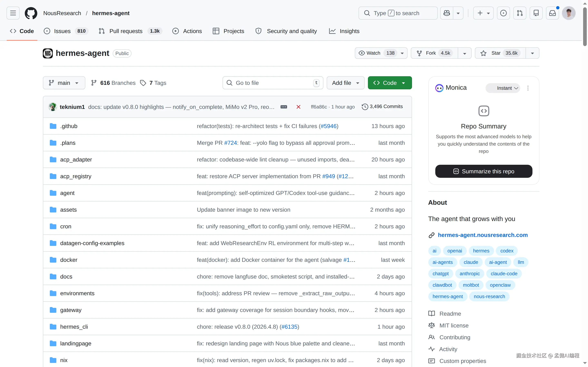
Task: Open Copilot chat in the header
Action: (447, 13)
